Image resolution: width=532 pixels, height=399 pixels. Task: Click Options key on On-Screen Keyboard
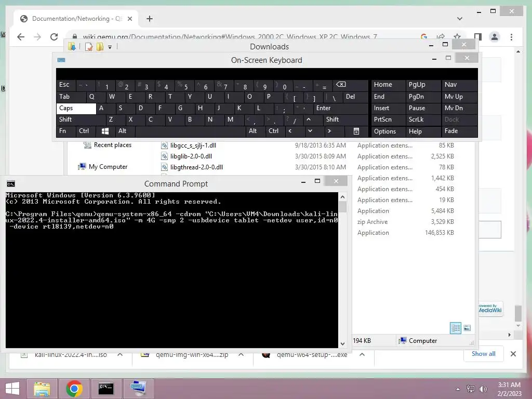tap(388, 131)
